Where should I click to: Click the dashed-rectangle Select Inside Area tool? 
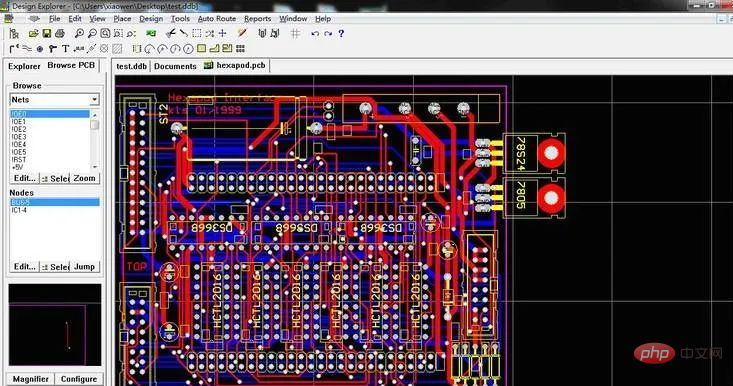click(x=197, y=33)
